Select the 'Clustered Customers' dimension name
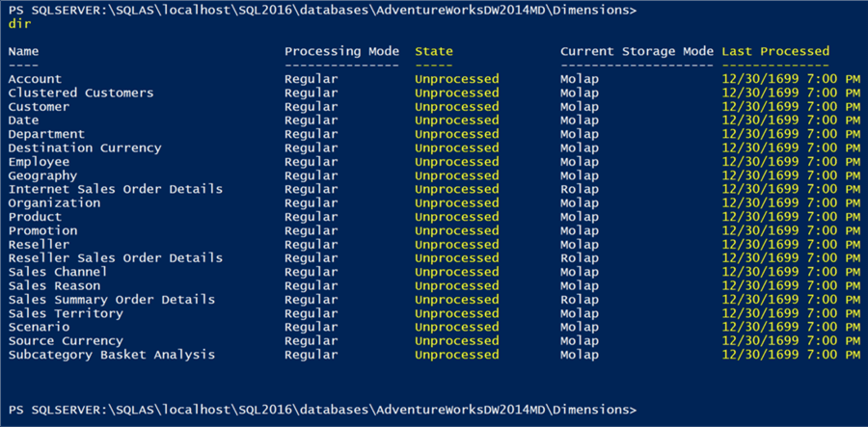The height and width of the screenshot is (427, 868). (x=81, y=93)
